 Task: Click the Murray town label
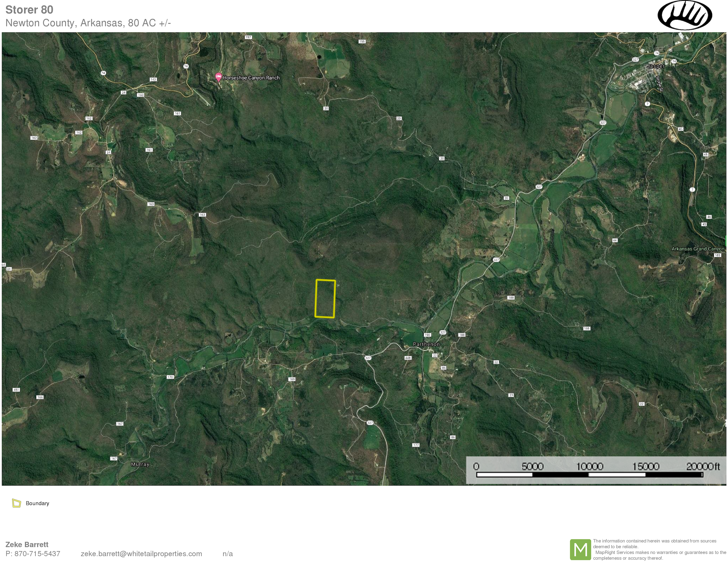(x=140, y=464)
